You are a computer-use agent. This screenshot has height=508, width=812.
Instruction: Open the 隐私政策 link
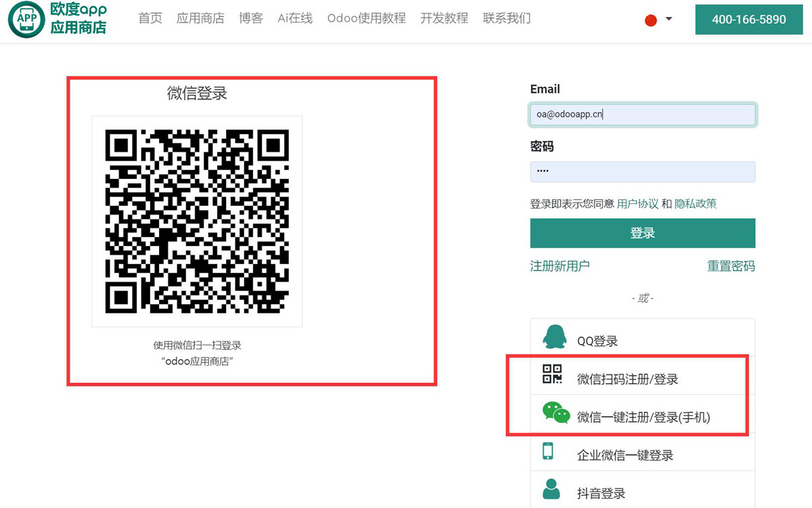point(696,203)
